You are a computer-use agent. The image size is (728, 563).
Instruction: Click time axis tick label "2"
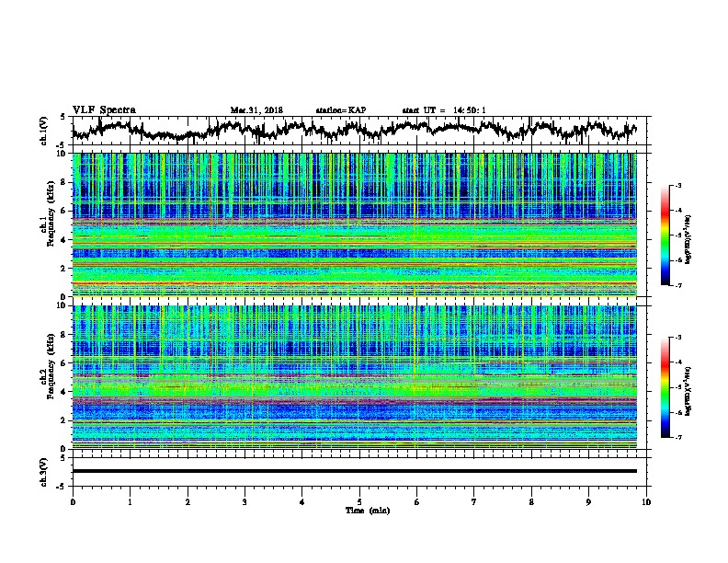pyautogui.click(x=188, y=501)
